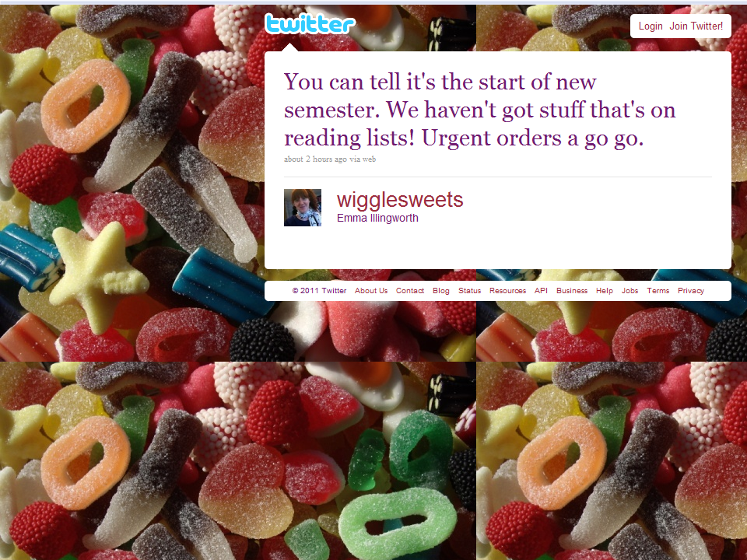Open the About Us footer link

tap(371, 290)
